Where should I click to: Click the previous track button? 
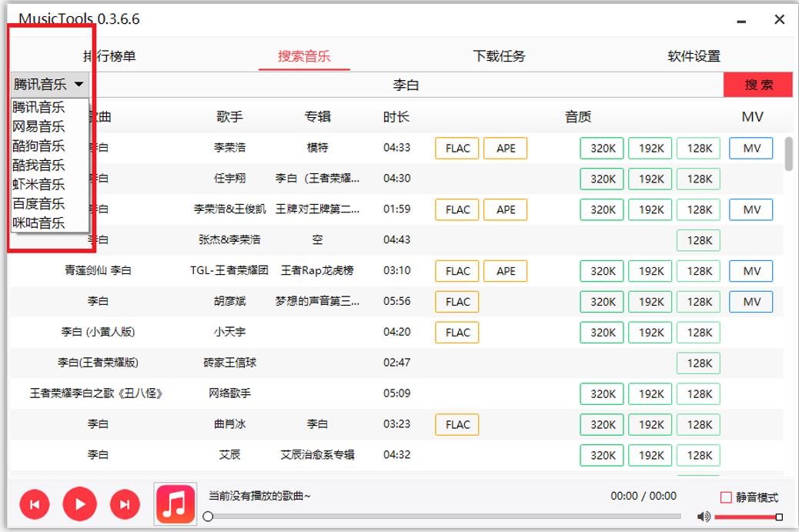(35, 504)
